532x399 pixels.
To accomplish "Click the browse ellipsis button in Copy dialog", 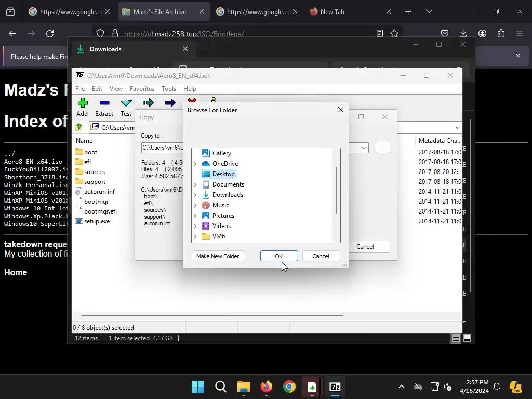I will click(383, 148).
